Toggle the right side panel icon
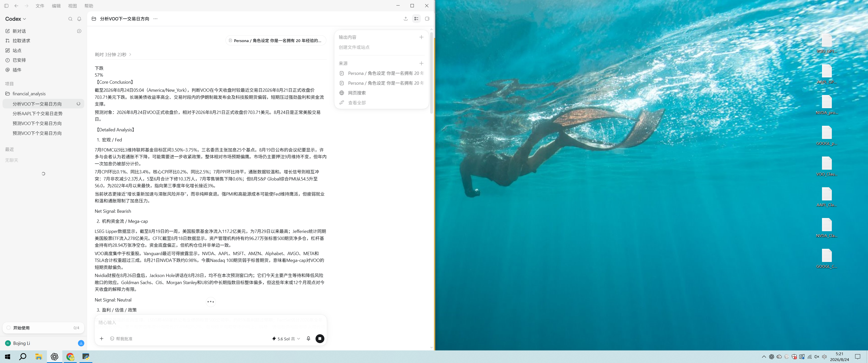868x363 pixels. (x=427, y=19)
